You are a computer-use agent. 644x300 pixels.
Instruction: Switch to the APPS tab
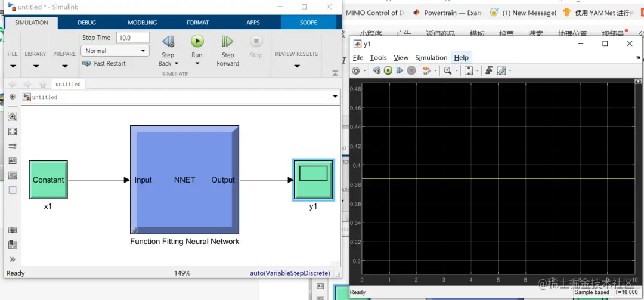click(253, 23)
